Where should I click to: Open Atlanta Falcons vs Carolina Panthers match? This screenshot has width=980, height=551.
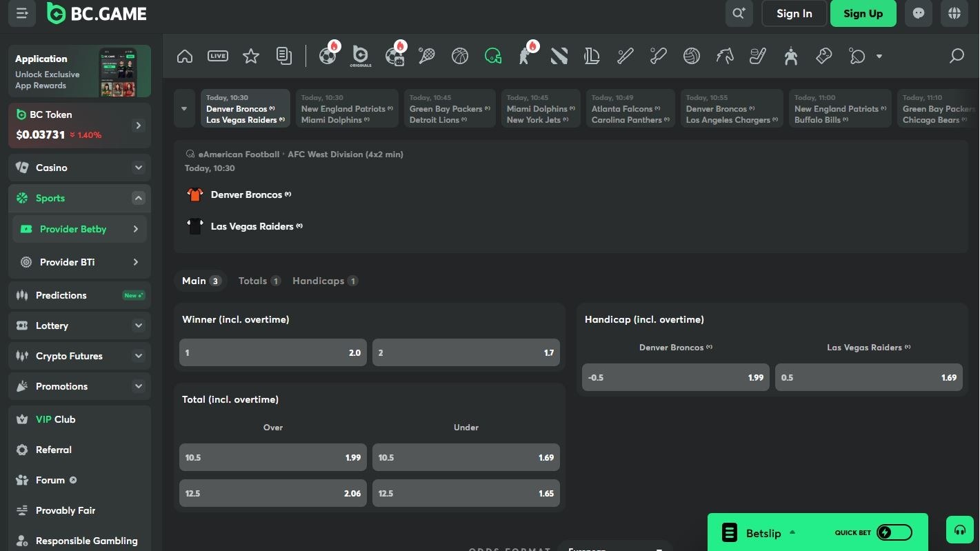(x=630, y=108)
